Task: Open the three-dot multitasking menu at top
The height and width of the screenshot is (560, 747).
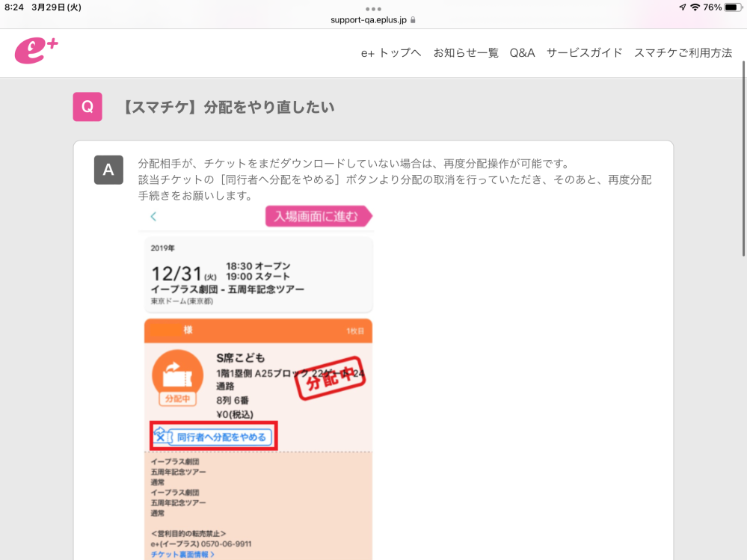Action: [x=373, y=8]
